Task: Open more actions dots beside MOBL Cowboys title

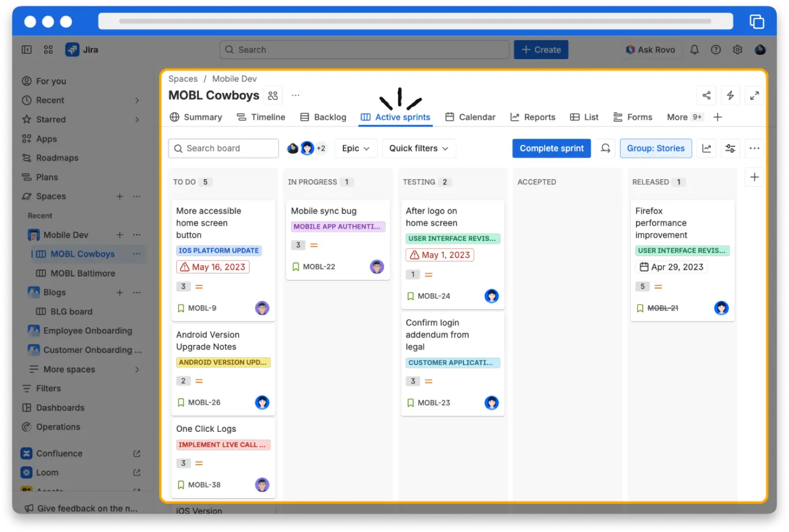Action: point(295,95)
